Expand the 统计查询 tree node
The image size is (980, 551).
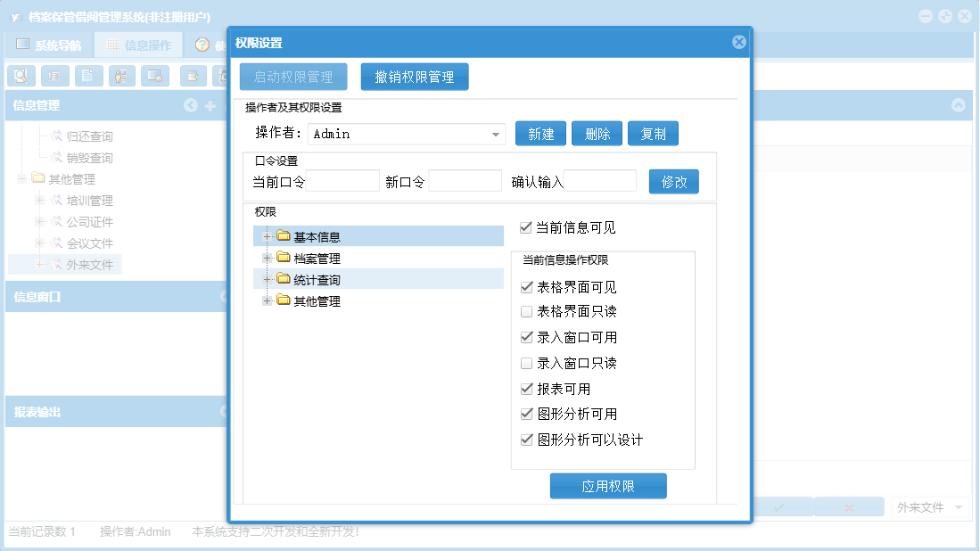tap(267, 279)
